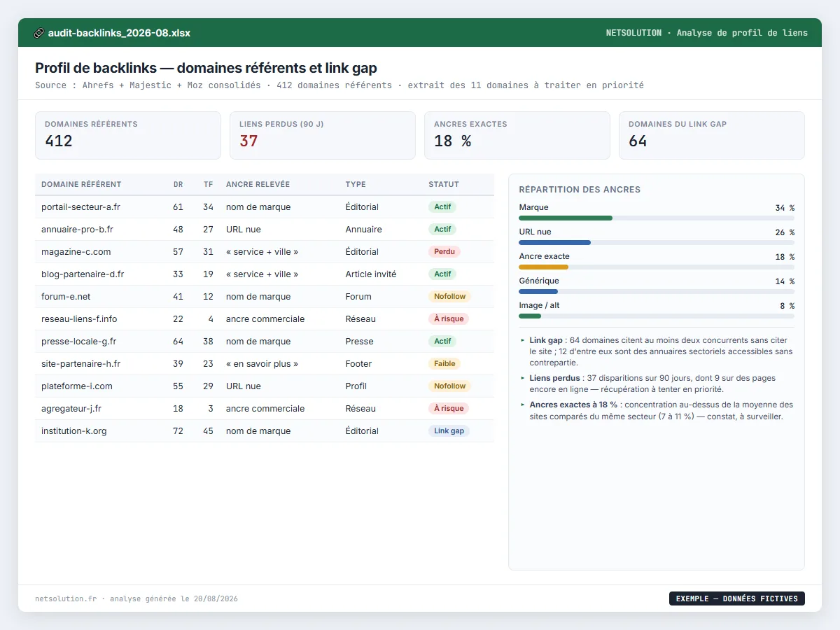Open the Ancres exactes 18 % card
The width and height of the screenshot is (840, 630).
click(517, 136)
